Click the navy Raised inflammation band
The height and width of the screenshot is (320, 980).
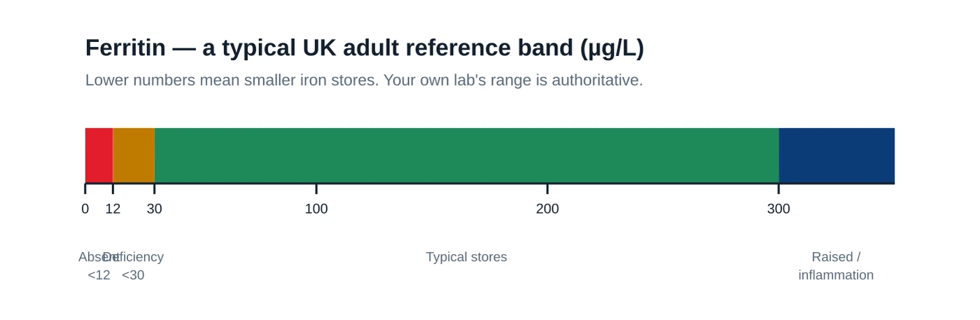tap(836, 155)
